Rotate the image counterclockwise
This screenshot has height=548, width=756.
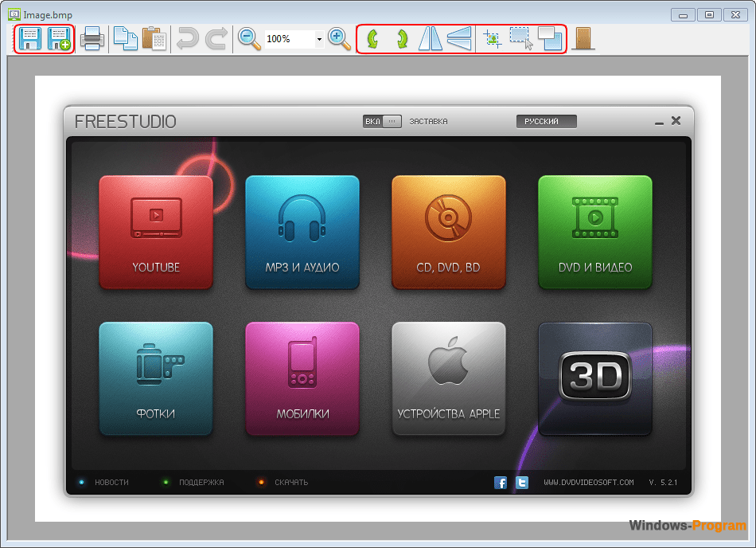click(374, 38)
